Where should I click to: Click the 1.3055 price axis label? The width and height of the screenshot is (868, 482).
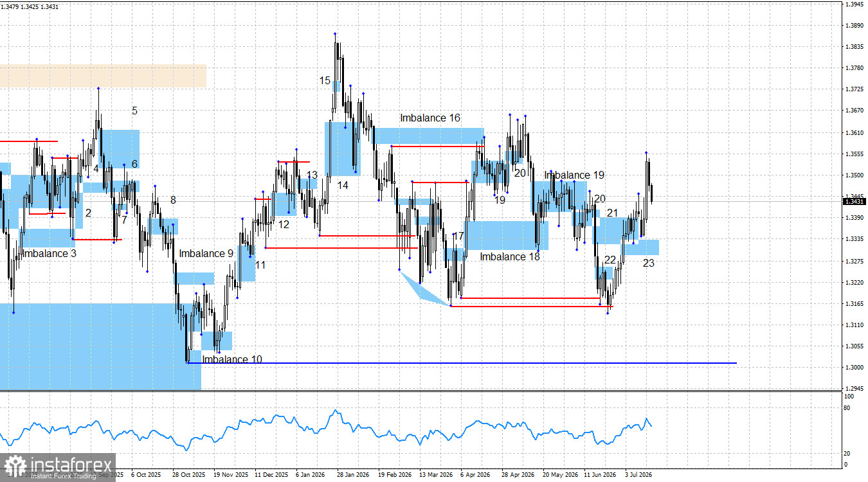tap(854, 346)
